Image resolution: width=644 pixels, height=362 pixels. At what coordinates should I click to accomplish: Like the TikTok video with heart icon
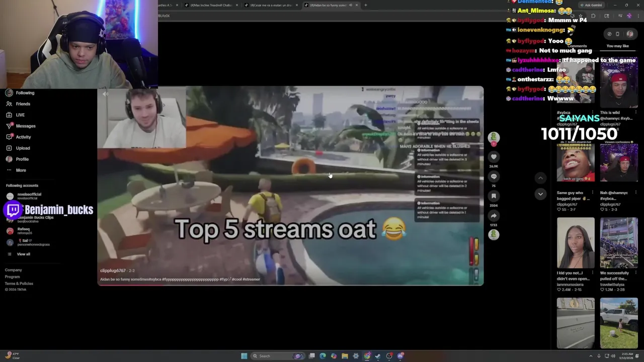[x=494, y=157]
